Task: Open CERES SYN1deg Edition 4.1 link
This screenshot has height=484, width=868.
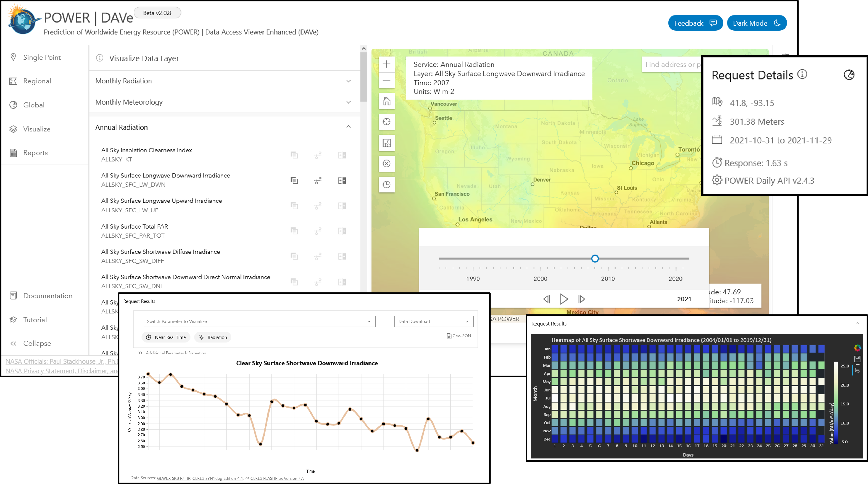Action: tap(218, 478)
